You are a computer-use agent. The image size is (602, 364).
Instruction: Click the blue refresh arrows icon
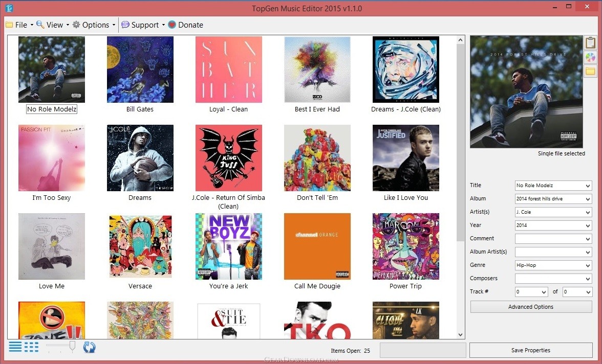pyautogui.click(x=89, y=348)
